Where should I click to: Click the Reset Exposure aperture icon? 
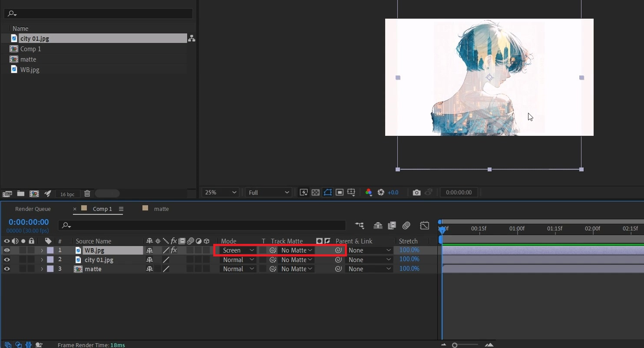click(x=381, y=192)
